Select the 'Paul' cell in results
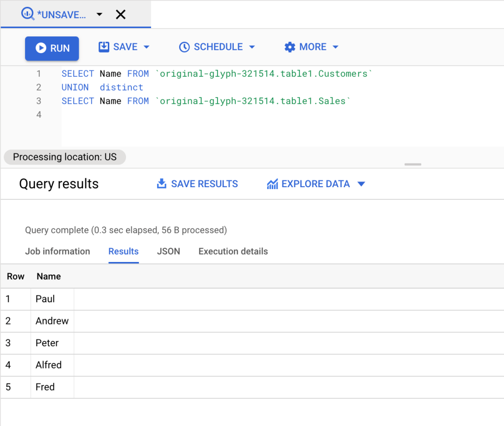The width and height of the screenshot is (504, 426). click(x=52, y=299)
